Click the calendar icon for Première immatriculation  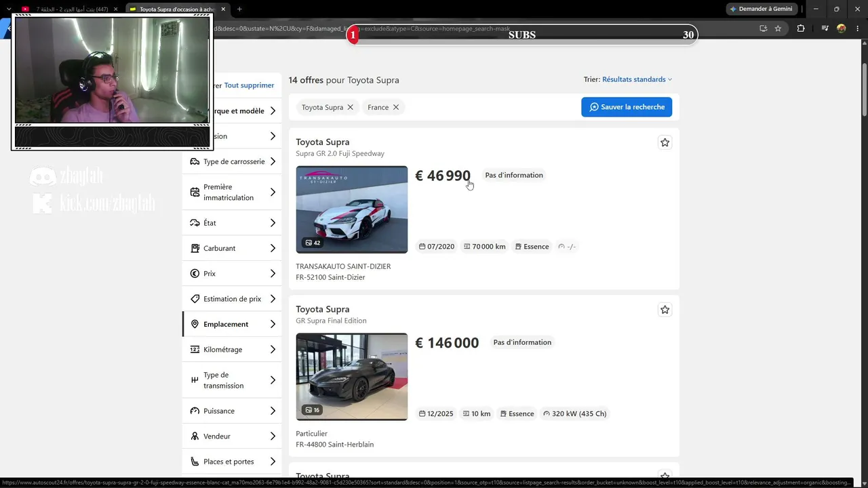coord(195,192)
